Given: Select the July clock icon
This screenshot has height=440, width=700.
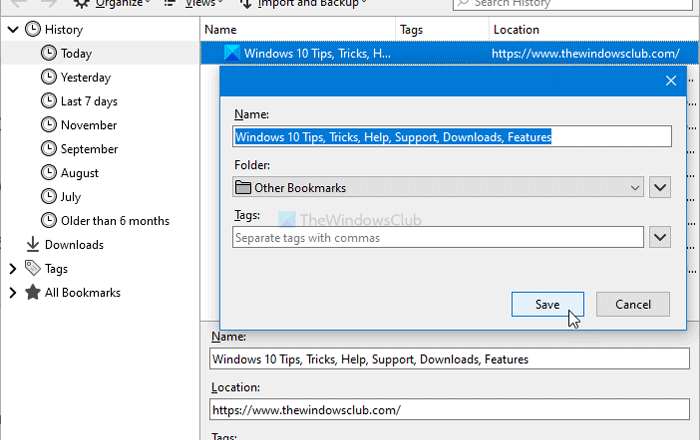Looking at the screenshot, I should (x=49, y=196).
